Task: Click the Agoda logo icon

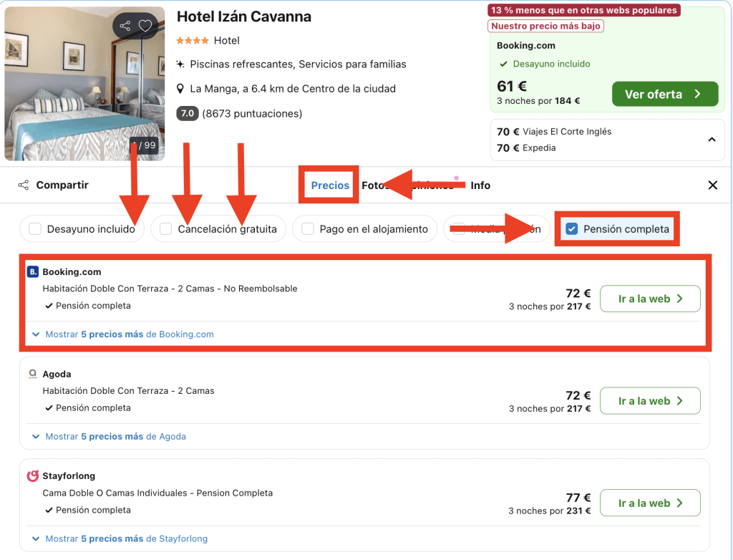Action: 32,374
